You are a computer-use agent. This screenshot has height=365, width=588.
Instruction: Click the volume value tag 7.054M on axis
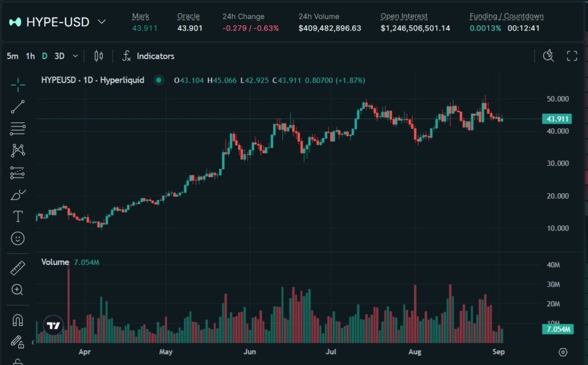pyautogui.click(x=558, y=329)
